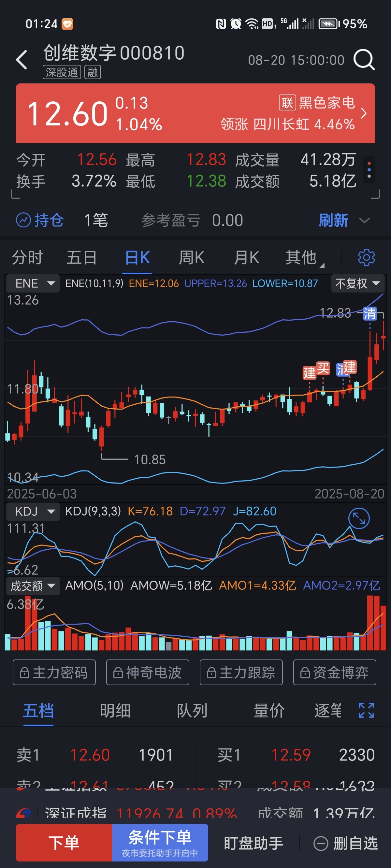Open locked 资金博弈 feature
The width and height of the screenshot is (391, 868).
[x=335, y=673]
